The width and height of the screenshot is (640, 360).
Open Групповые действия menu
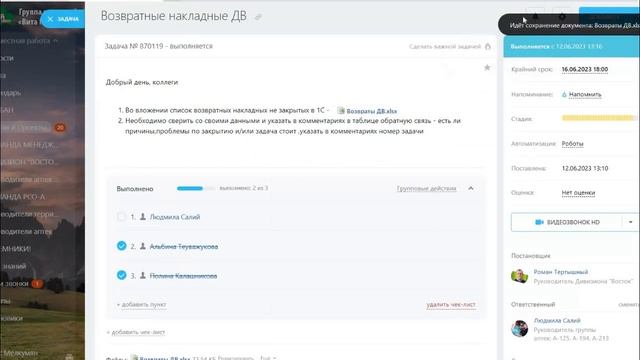click(427, 189)
